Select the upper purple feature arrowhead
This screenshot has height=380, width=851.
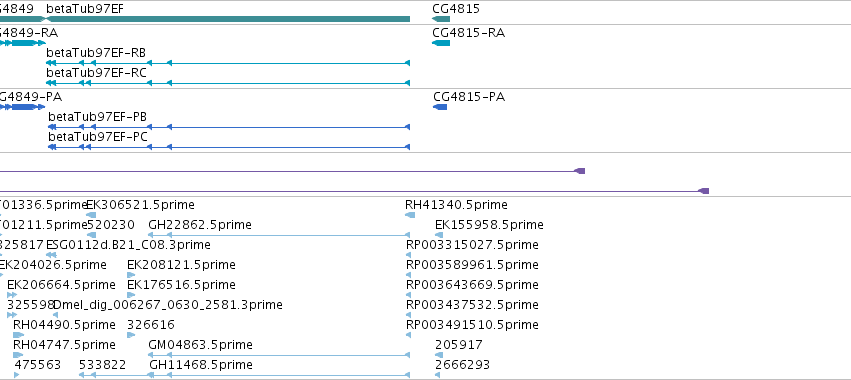click(x=580, y=171)
